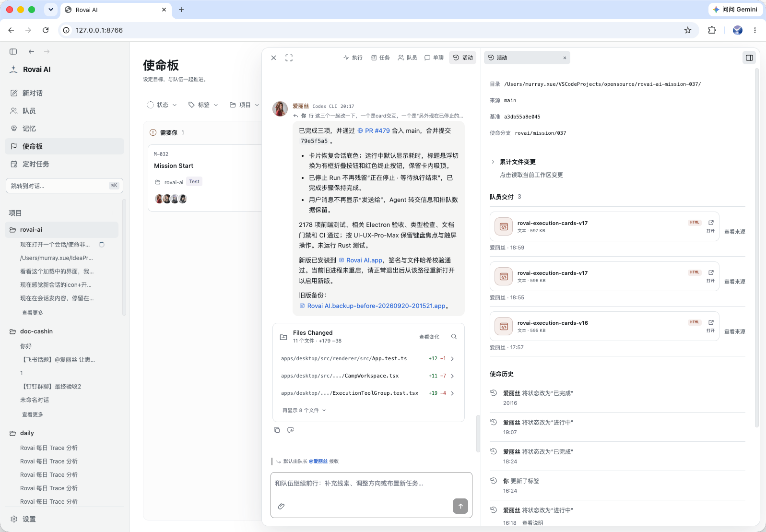Copy the message with the copy icon

[x=277, y=430]
